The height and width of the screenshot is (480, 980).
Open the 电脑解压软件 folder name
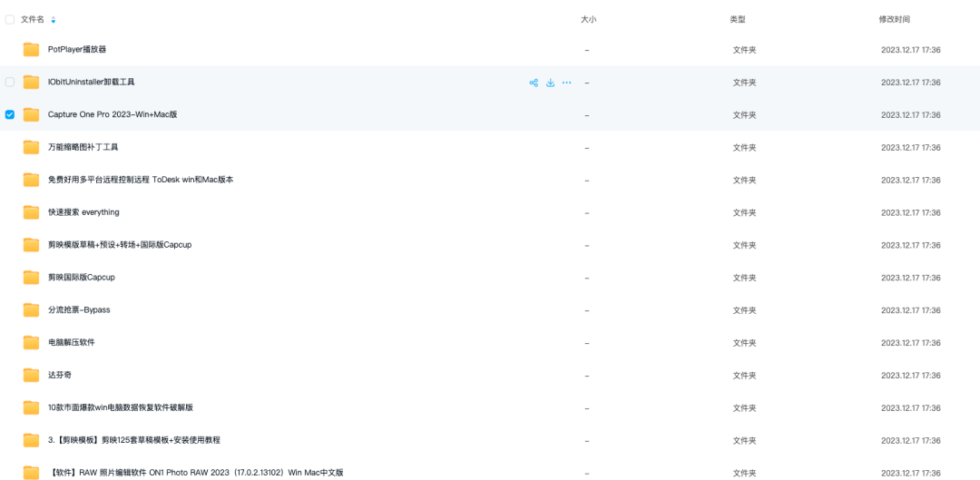point(72,342)
